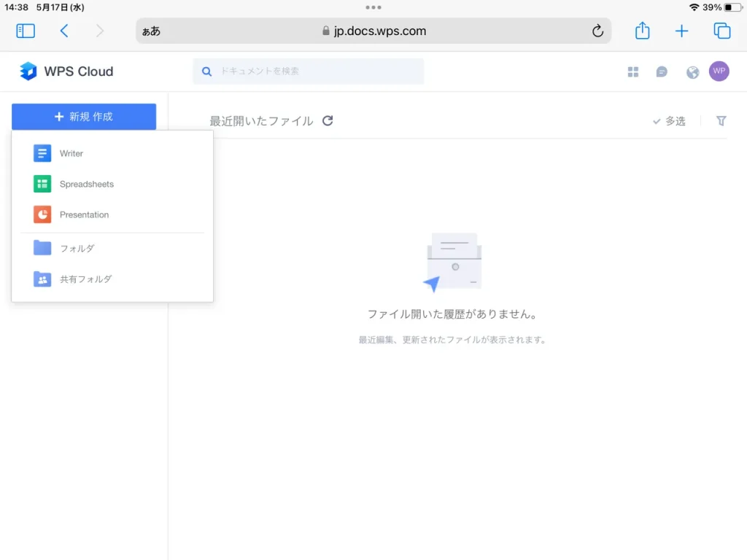Create a new Spreadsheets file
Image resolution: width=747 pixels, height=560 pixels.
coord(86,184)
